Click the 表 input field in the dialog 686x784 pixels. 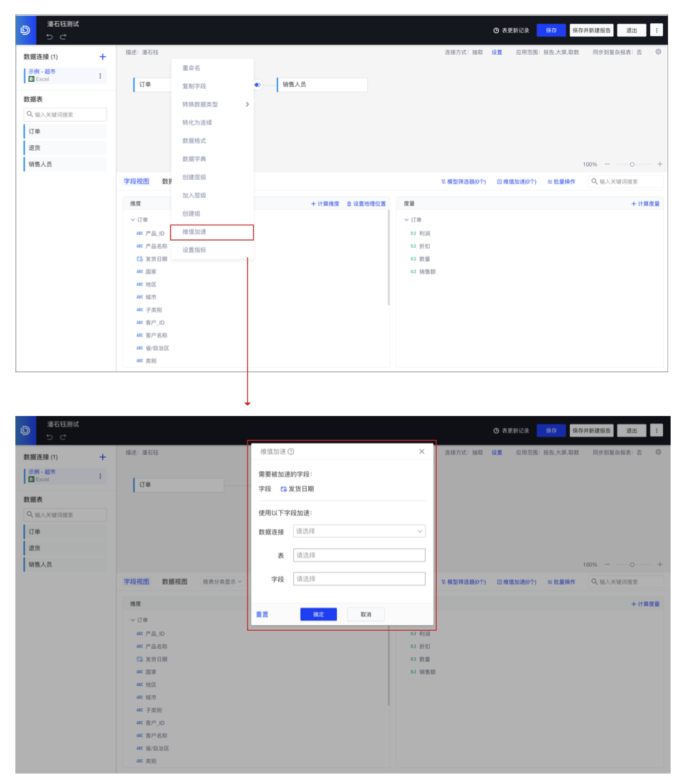[x=359, y=555]
